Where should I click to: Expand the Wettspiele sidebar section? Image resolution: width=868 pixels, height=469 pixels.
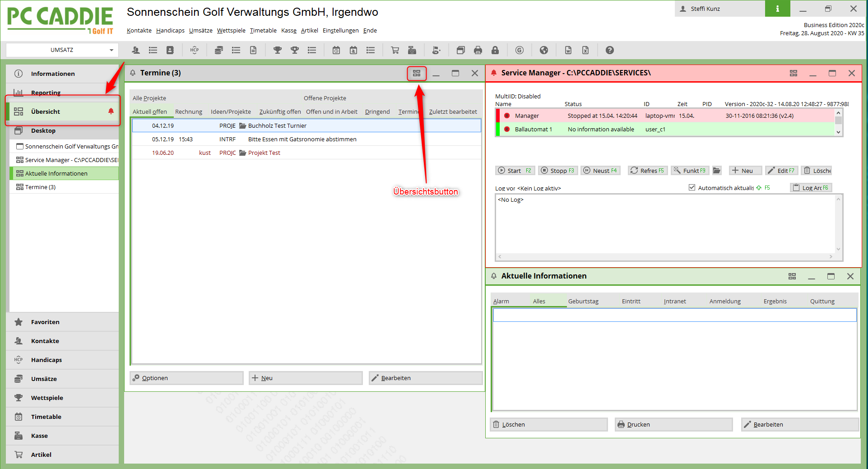pos(62,398)
